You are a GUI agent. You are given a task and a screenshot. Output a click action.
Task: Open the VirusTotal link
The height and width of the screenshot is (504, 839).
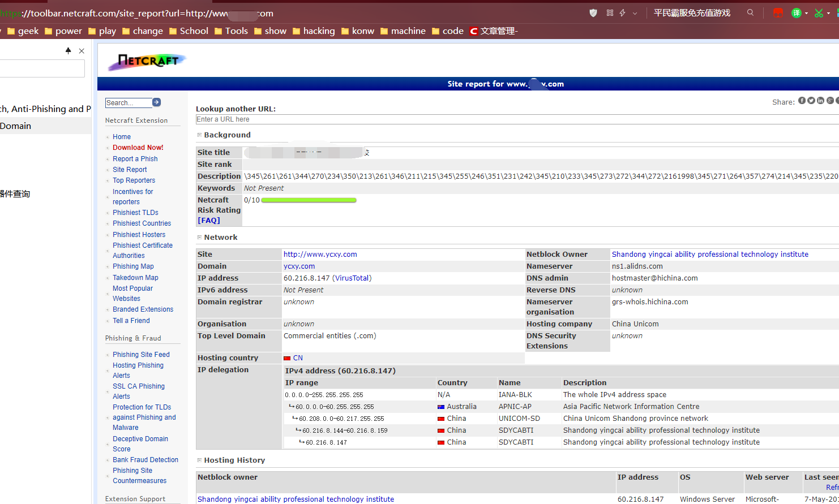[352, 278]
